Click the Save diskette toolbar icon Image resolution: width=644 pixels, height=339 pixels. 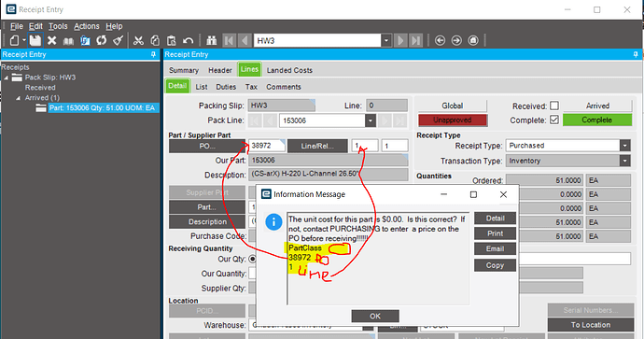(x=35, y=40)
